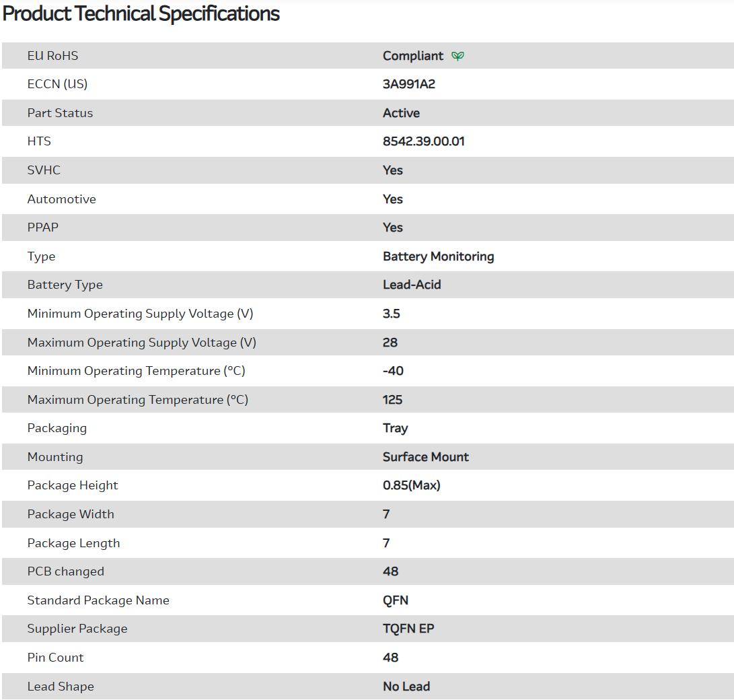Click the green leaf icon beside Compliant
734x700 pixels.
457,56
